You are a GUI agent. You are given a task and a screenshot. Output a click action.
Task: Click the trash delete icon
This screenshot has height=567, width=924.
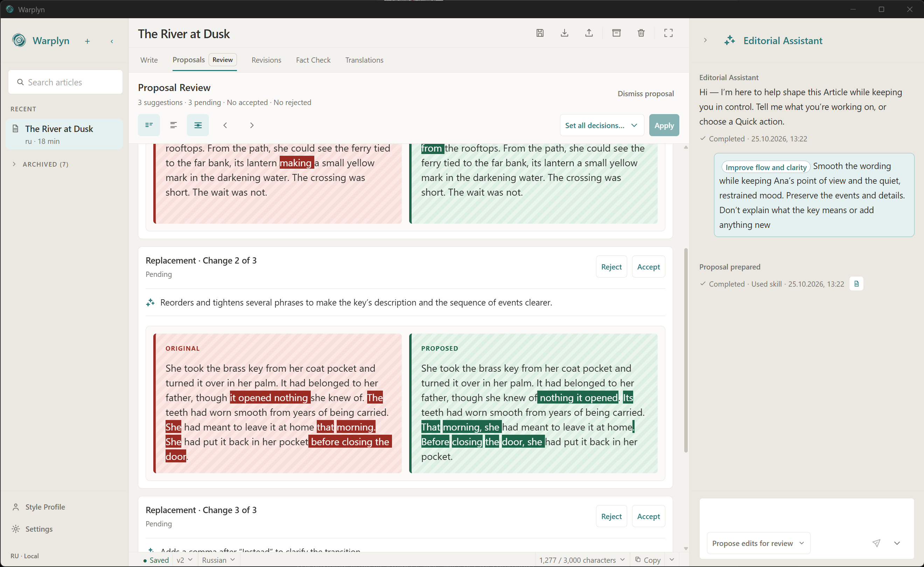pyautogui.click(x=641, y=33)
